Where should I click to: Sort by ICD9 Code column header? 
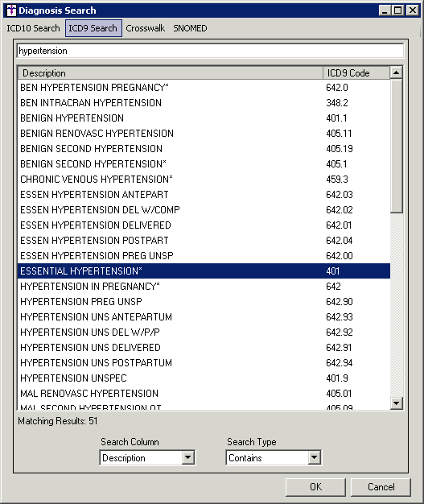click(356, 73)
